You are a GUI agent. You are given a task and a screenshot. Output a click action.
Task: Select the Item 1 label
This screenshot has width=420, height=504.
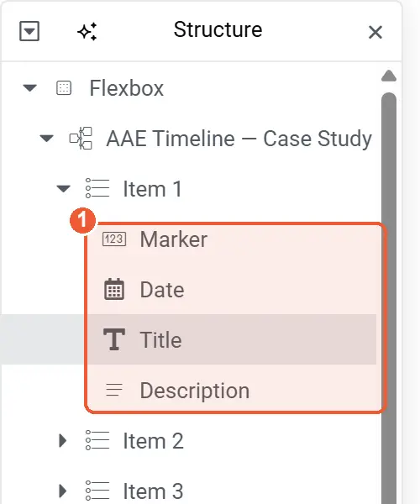click(x=153, y=189)
